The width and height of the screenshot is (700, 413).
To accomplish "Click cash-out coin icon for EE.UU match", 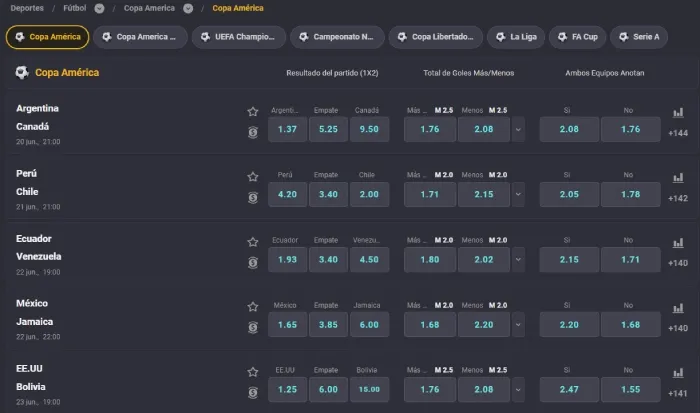I will [x=253, y=392].
